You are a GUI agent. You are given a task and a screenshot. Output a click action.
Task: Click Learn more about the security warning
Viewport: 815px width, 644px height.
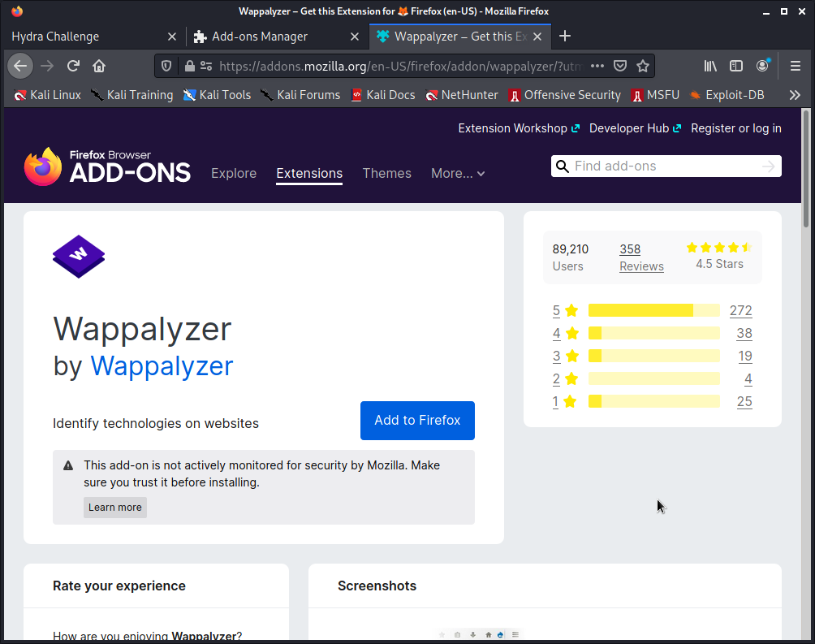[x=115, y=508]
